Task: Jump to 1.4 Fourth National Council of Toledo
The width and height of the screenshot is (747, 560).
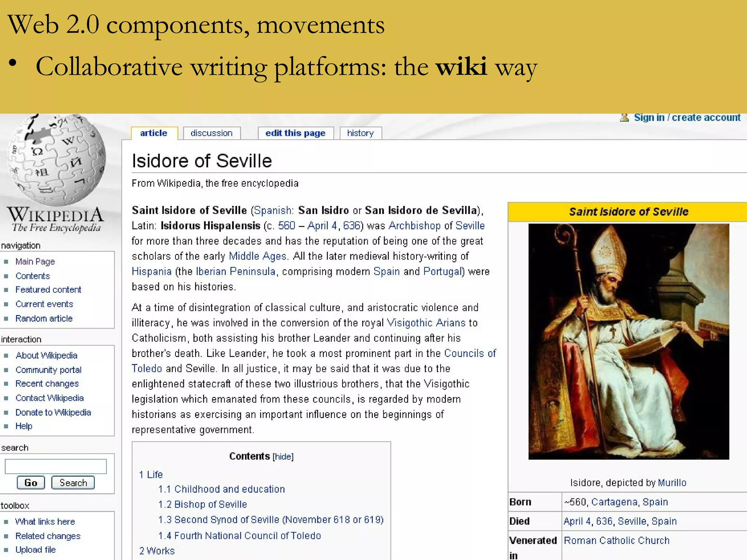Action: tap(240, 536)
